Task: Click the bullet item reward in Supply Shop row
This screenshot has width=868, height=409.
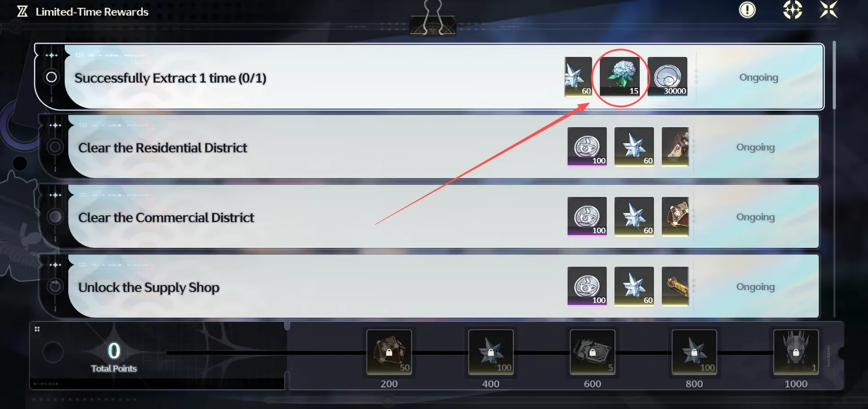Action: pos(675,286)
